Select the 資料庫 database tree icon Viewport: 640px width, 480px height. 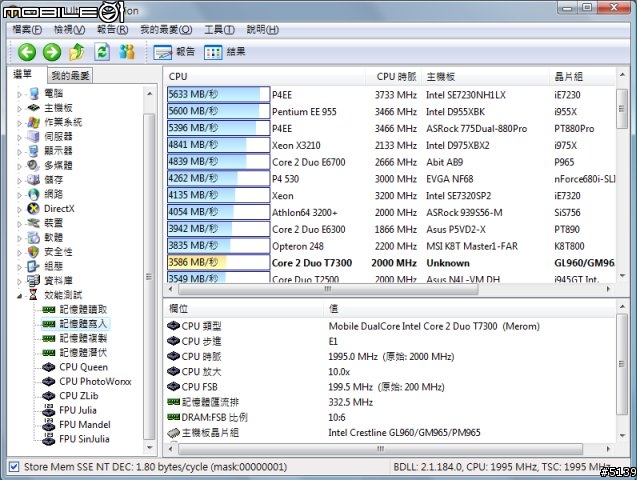pos(34,280)
